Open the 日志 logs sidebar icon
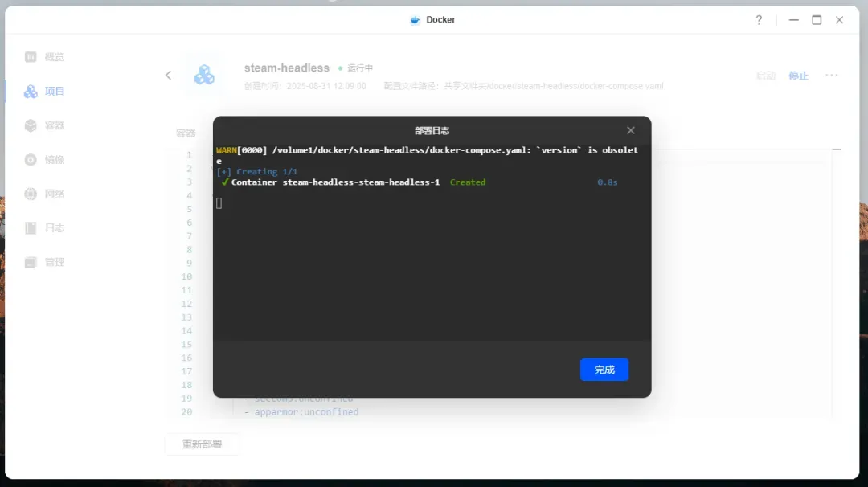 point(31,228)
